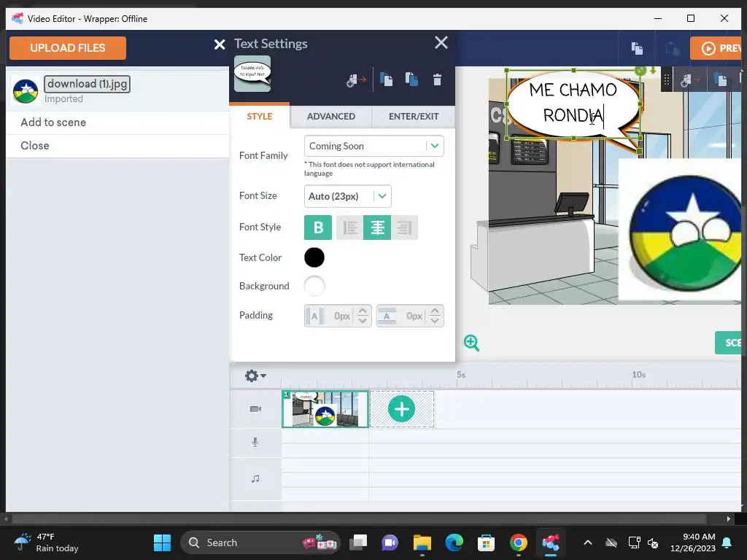Toggle Bold font style
This screenshot has width=747, height=560.
tap(318, 227)
